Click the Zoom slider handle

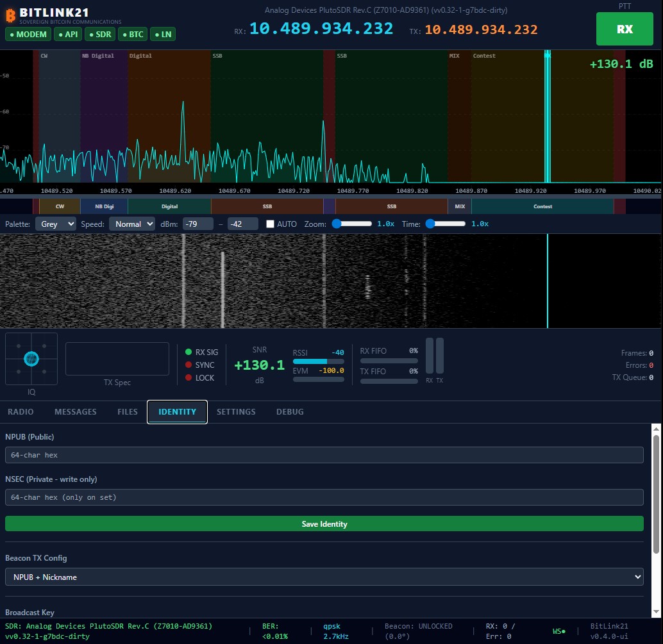tap(337, 224)
